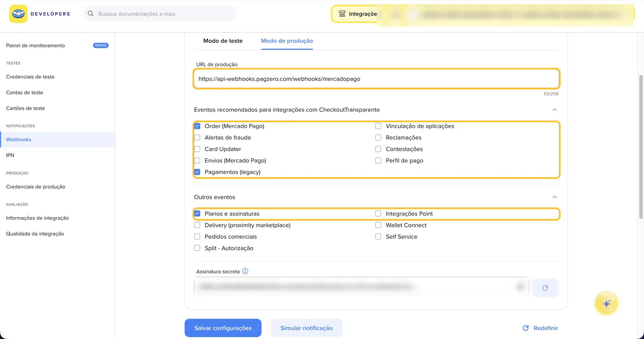
Task: Tick the Wallet Connect checkbox
Action: (378, 225)
